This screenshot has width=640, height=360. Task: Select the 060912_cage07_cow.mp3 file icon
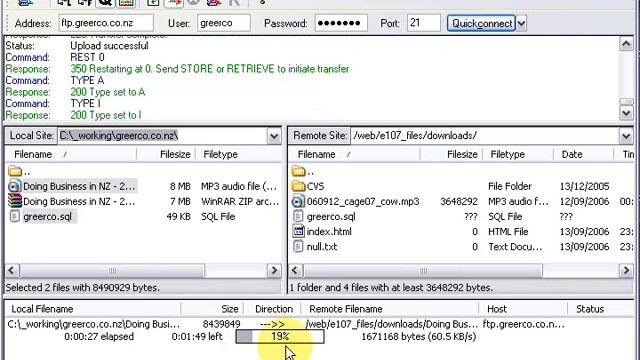point(298,201)
